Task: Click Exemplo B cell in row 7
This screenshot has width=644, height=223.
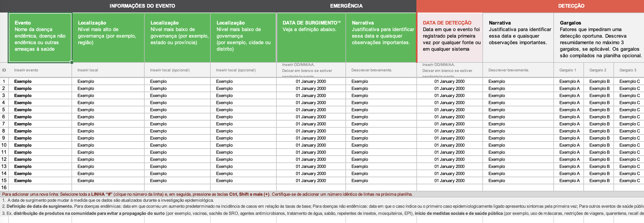Action: point(599,124)
